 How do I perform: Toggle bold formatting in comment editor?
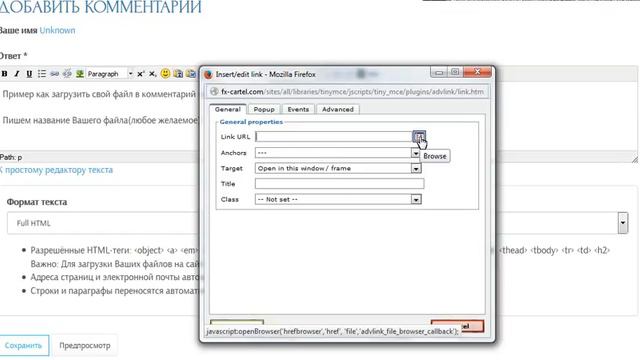[x=4, y=74]
